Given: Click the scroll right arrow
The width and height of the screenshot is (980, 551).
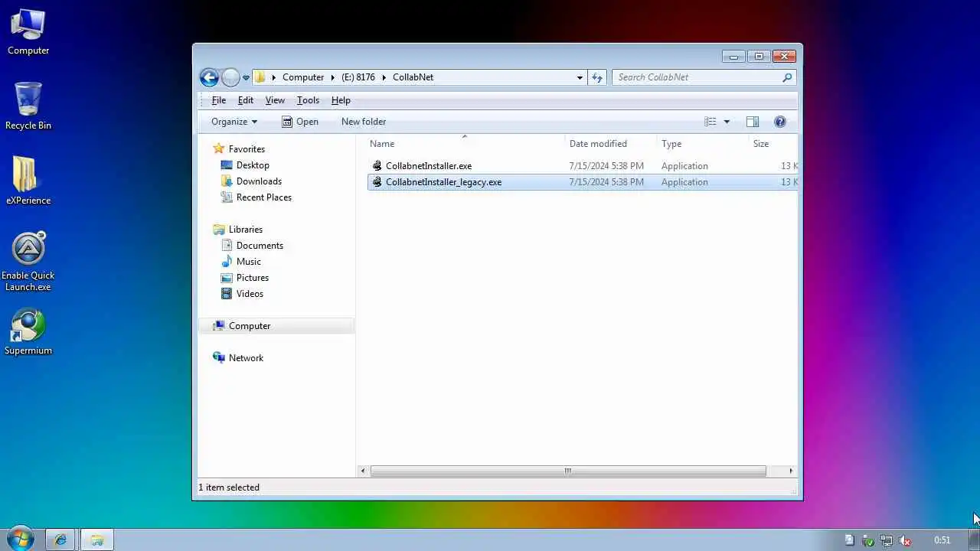Looking at the screenshot, I should pos(791,471).
